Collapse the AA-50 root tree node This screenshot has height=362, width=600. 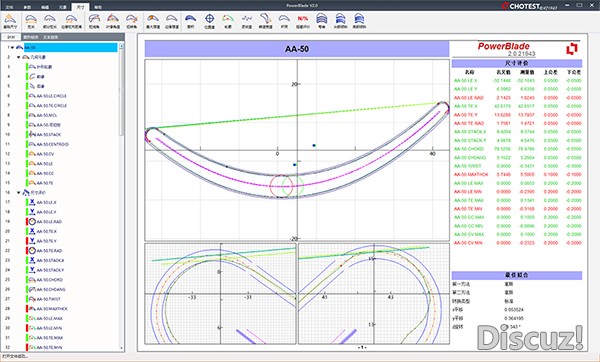coord(13,47)
